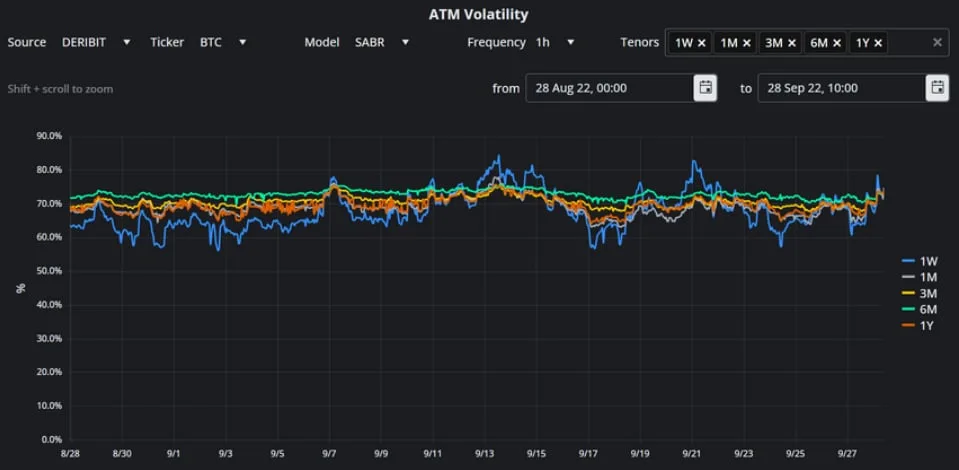
Task: Open the to-date calendar picker
Action: (x=937, y=88)
